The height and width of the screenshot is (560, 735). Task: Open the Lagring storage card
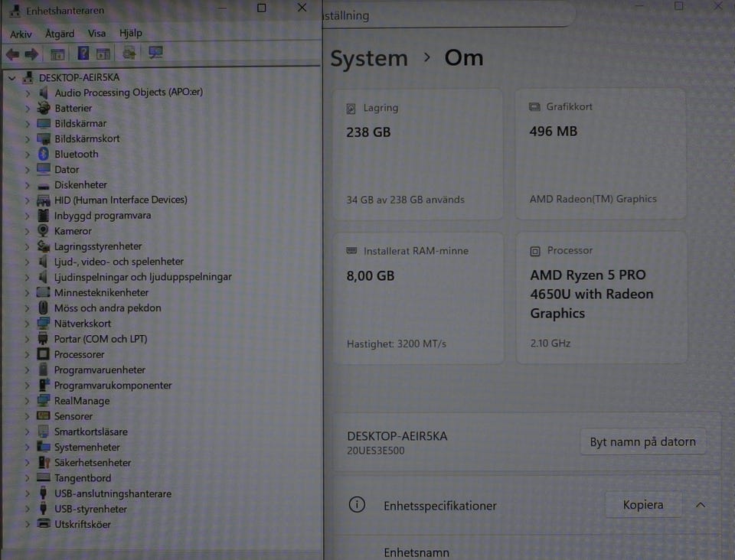tap(418, 155)
